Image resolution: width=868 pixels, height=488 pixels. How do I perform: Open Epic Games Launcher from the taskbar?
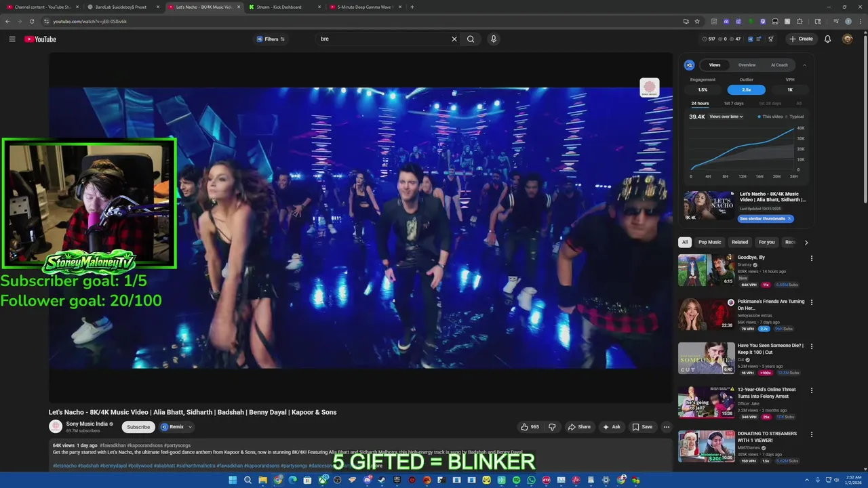point(397,480)
